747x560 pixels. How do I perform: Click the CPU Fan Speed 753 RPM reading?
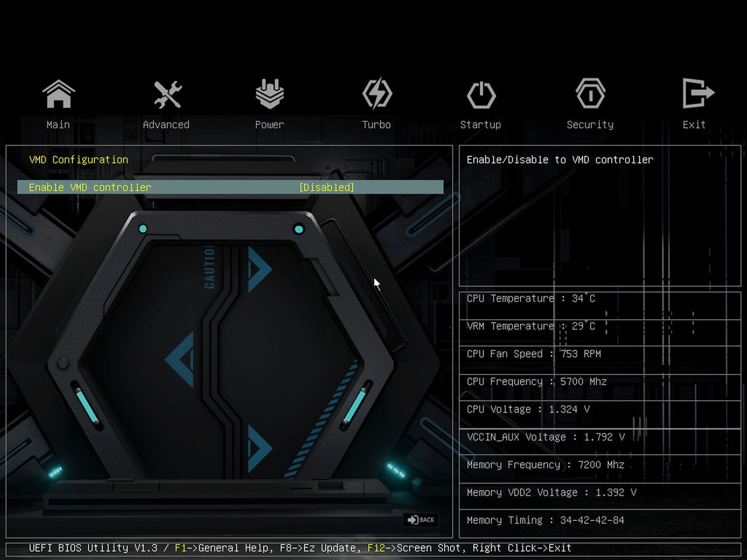tap(534, 354)
